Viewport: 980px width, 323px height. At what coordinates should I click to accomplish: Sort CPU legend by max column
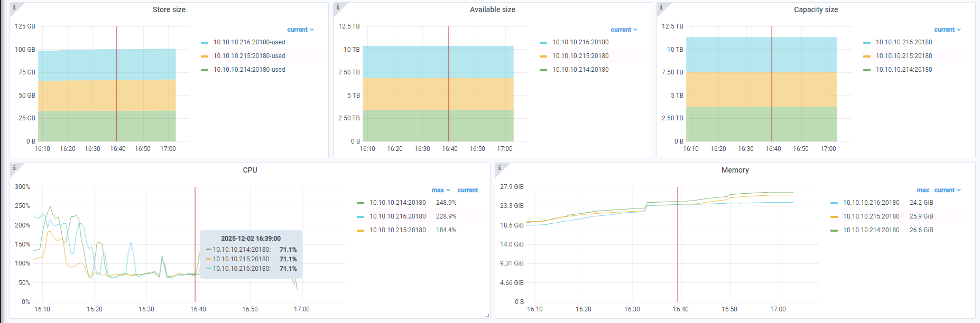pos(440,190)
